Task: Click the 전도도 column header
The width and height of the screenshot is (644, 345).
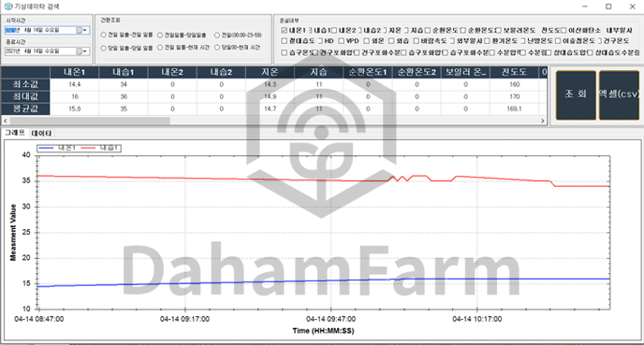Action: point(514,72)
